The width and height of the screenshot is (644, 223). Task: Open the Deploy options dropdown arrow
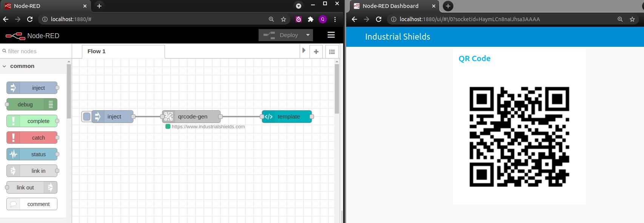point(308,35)
